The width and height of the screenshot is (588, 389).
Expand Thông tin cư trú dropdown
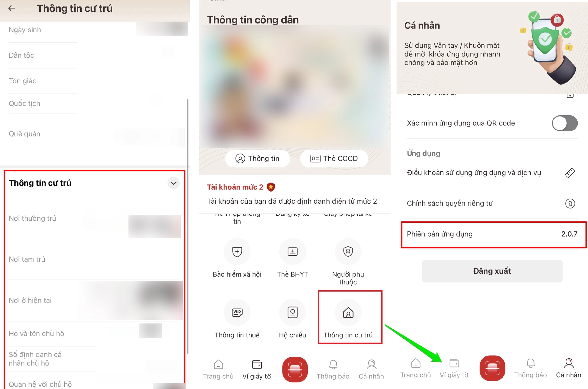pyautogui.click(x=173, y=183)
